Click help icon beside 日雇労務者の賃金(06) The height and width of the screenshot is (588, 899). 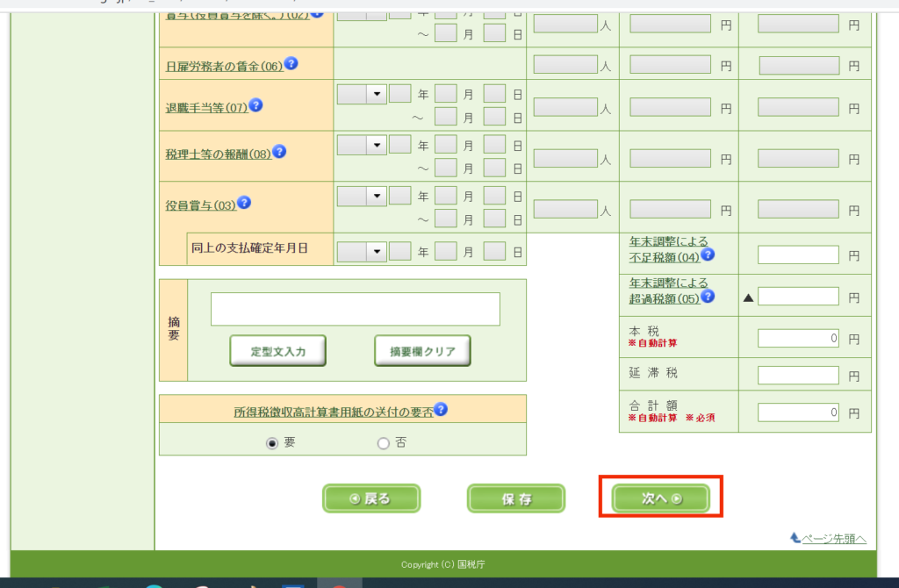[291, 64]
